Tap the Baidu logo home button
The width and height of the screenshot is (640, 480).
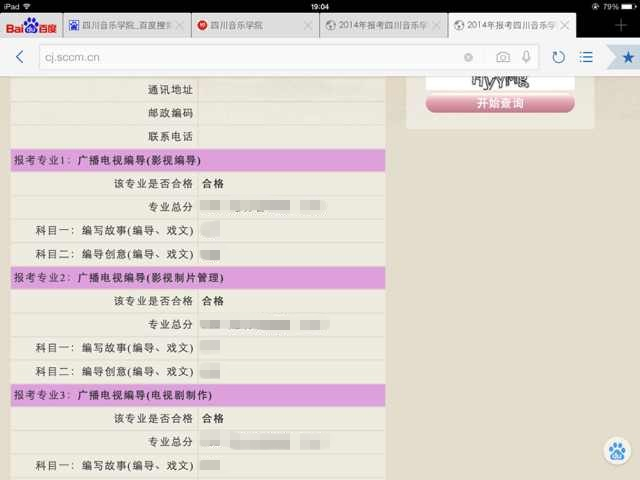click(x=31, y=26)
